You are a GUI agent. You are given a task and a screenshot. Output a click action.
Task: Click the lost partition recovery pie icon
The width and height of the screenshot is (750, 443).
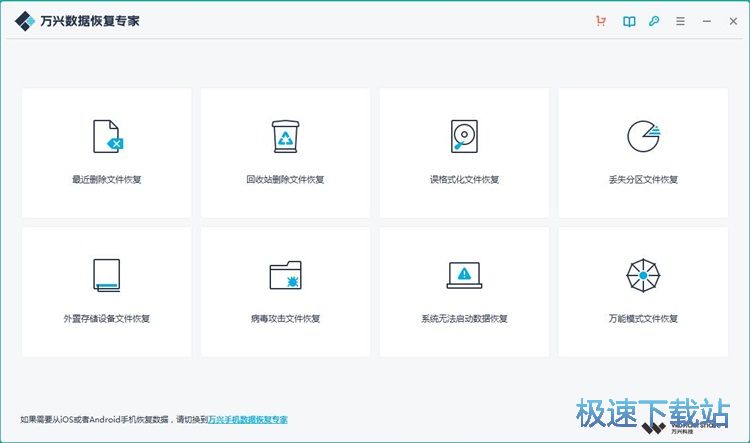pos(643,136)
